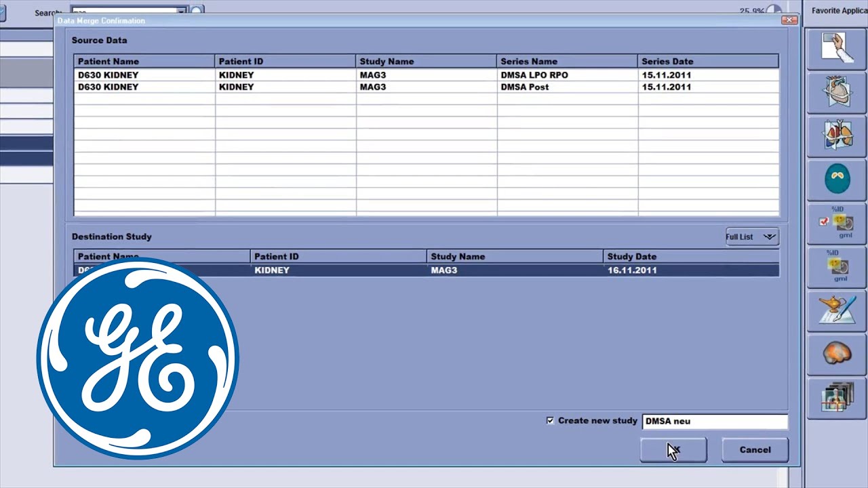Image resolution: width=868 pixels, height=488 pixels.
Task: Click MAG3 study in DMSA LPO RPO row
Action: [x=373, y=75]
